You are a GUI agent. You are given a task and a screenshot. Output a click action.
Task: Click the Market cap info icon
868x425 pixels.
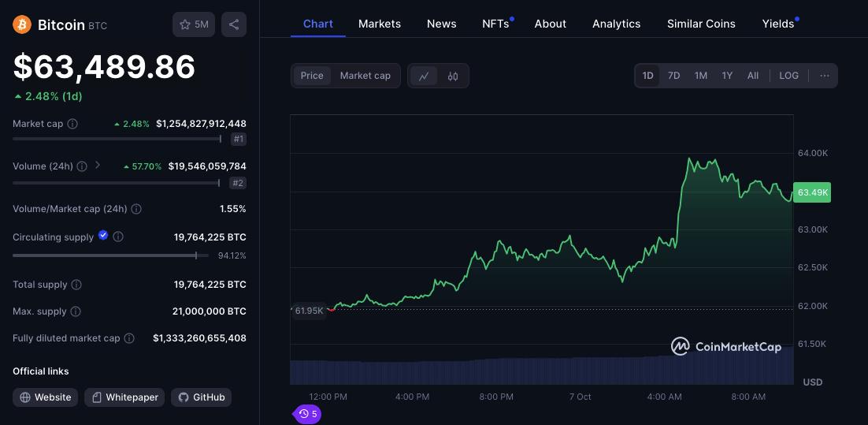point(72,124)
